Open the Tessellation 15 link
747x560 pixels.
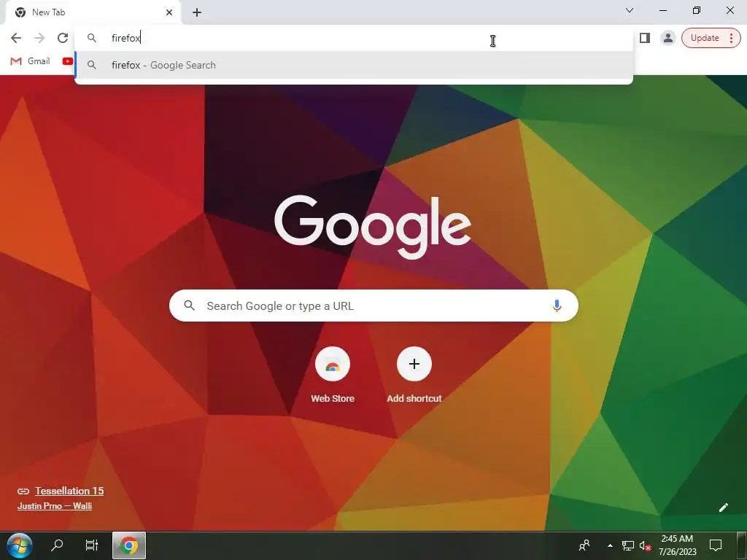click(69, 491)
